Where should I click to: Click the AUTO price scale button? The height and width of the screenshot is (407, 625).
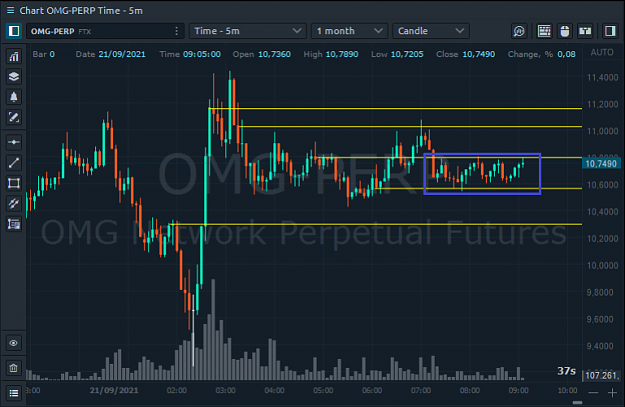tap(602, 53)
